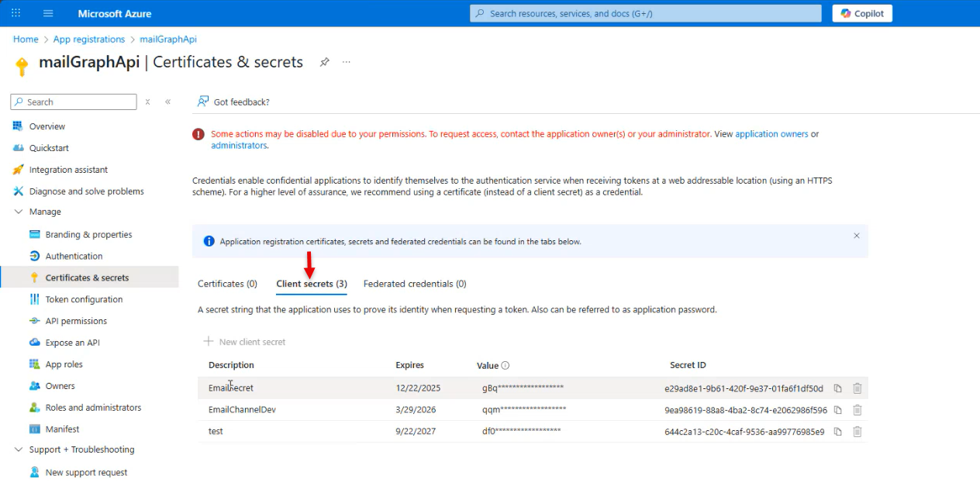The height and width of the screenshot is (496, 980).
Task: Collapse the left navigation pane
Action: click(x=167, y=102)
